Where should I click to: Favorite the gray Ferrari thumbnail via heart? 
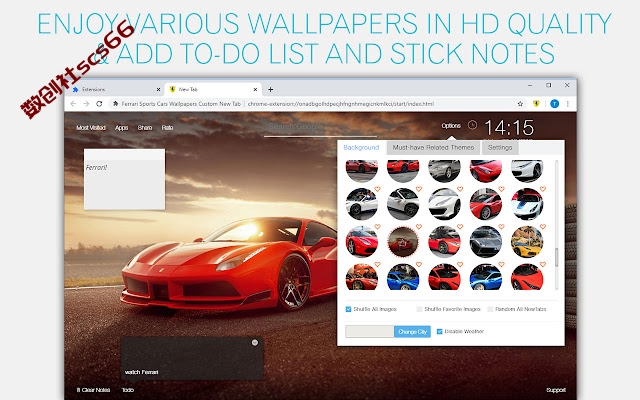point(501,227)
